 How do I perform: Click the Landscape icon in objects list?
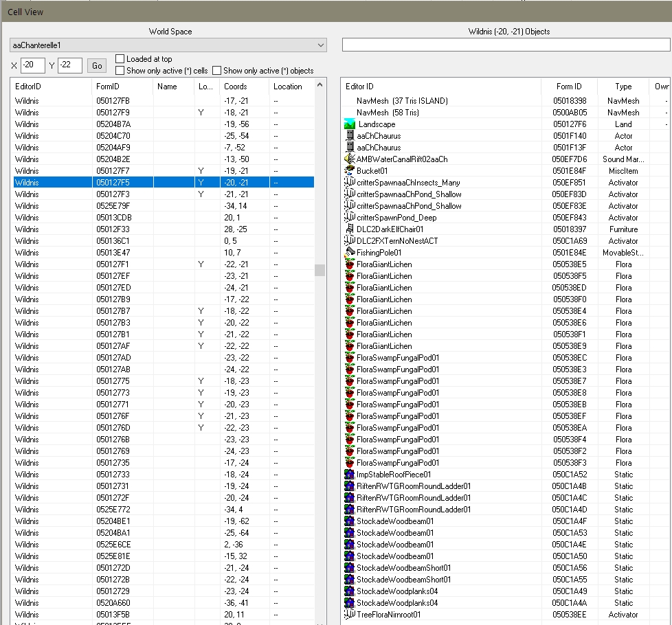point(350,124)
